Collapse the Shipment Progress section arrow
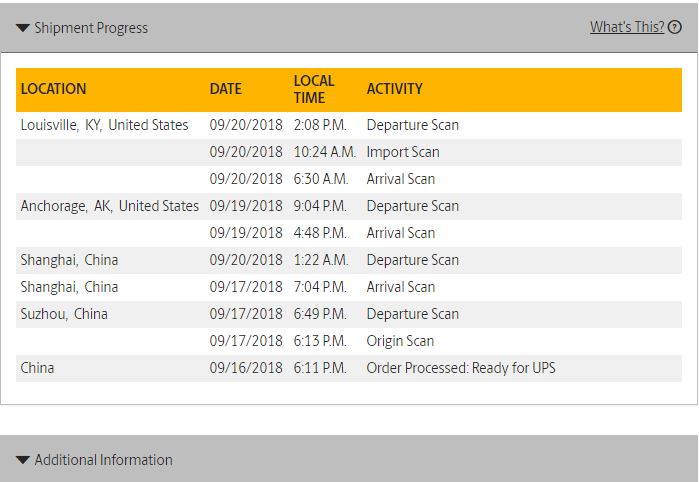Screen dimensions: 699x482 [x=22, y=28]
